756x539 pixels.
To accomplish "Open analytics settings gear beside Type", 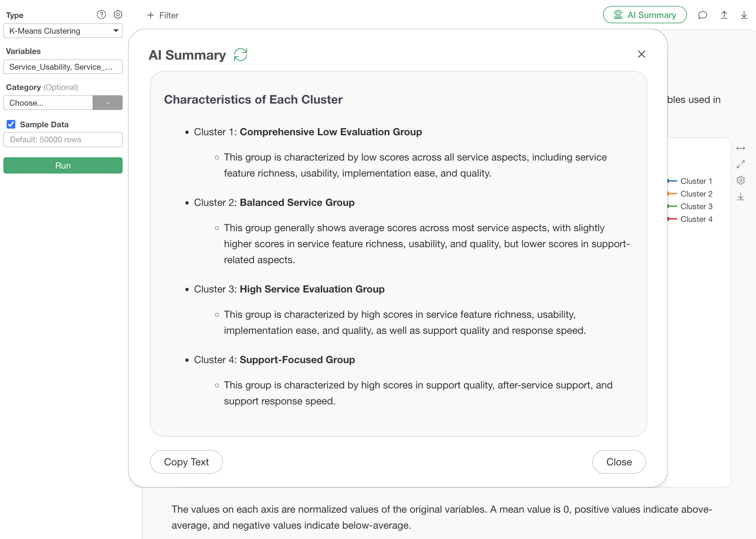I will tap(118, 15).
